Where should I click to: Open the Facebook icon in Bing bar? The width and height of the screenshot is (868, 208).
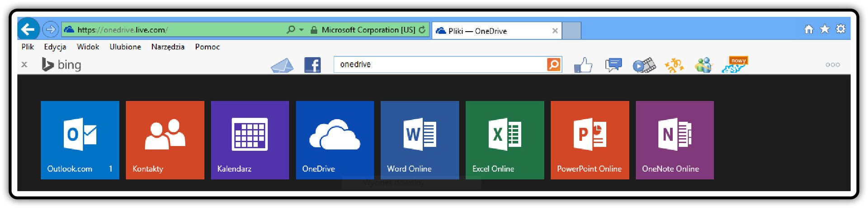coord(312,65)
